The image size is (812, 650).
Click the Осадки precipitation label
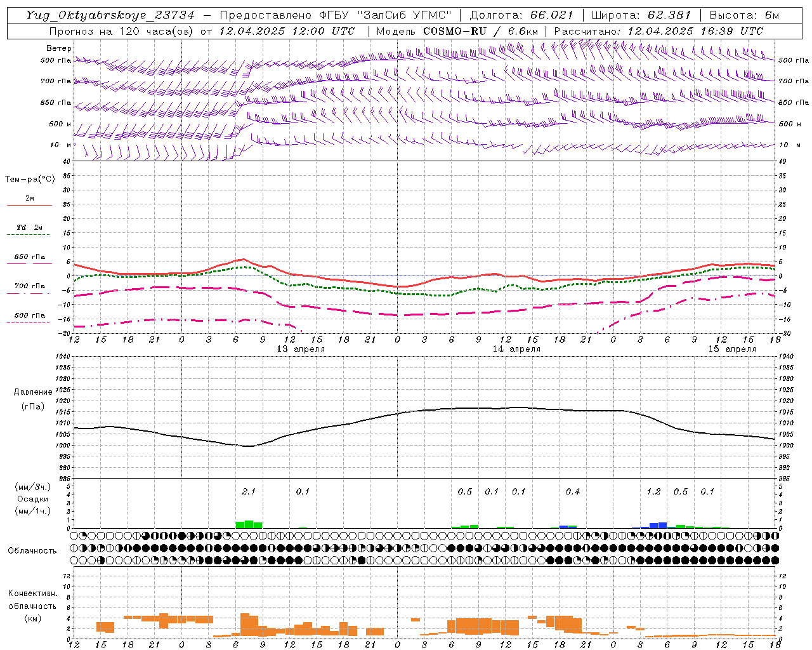tap(32, 499)
